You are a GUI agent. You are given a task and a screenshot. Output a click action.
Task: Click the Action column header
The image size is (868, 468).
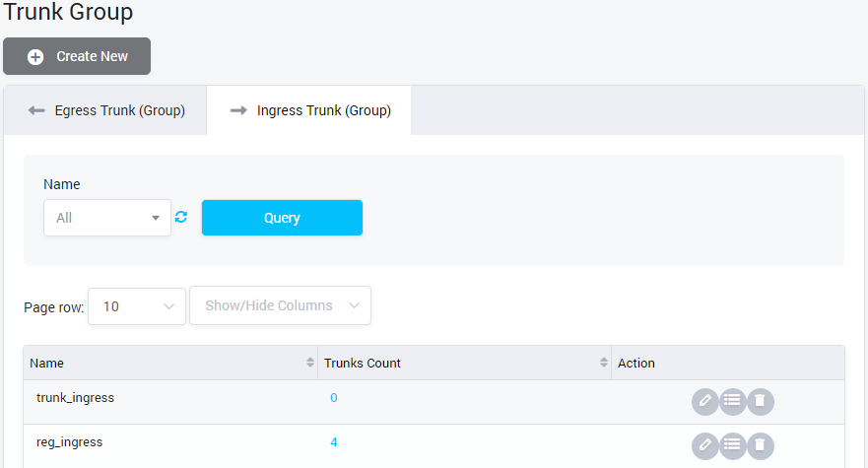[728, 363]
